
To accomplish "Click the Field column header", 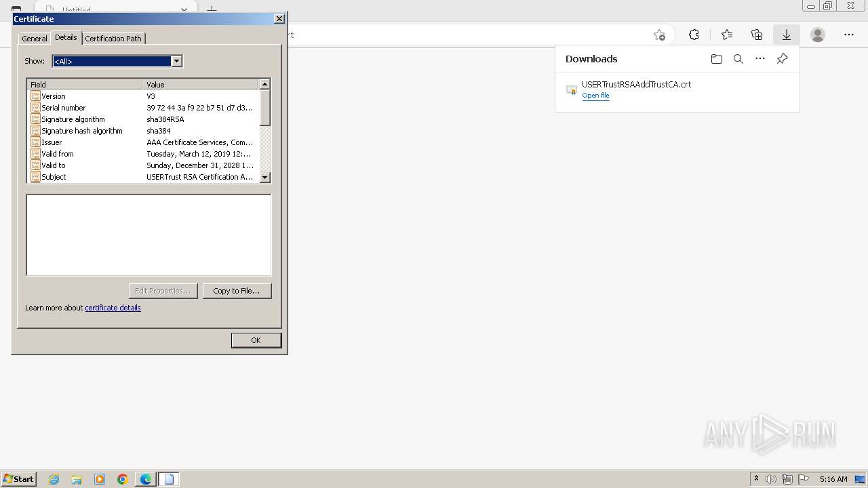I will click(85, 84).
